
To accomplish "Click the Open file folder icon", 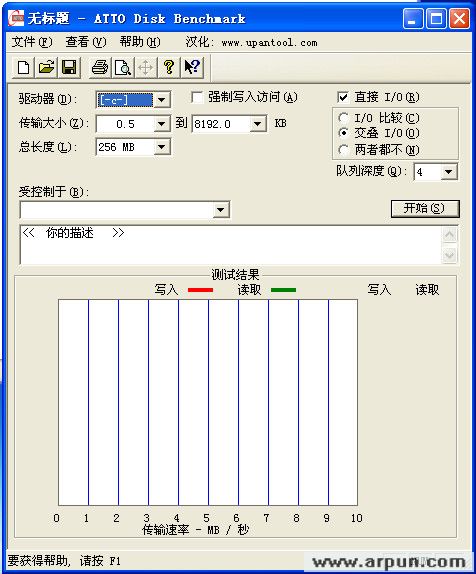I will coord(46,67).
